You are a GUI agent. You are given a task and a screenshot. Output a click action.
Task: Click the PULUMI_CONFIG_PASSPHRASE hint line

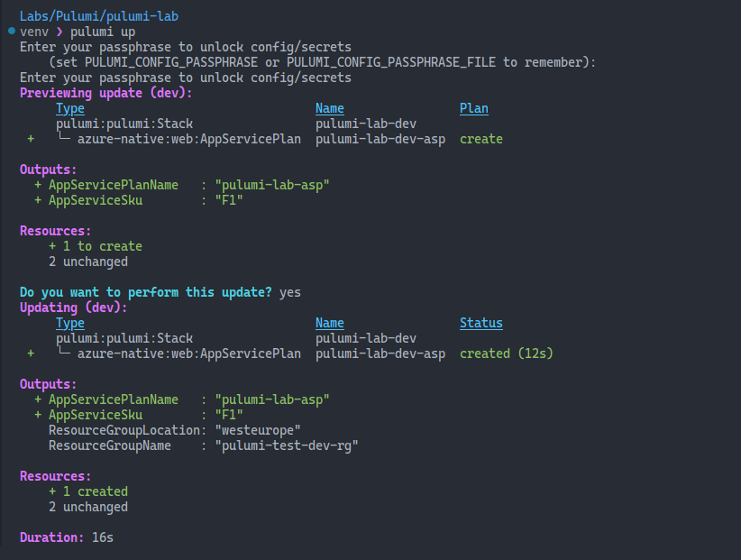click(323, 62)
